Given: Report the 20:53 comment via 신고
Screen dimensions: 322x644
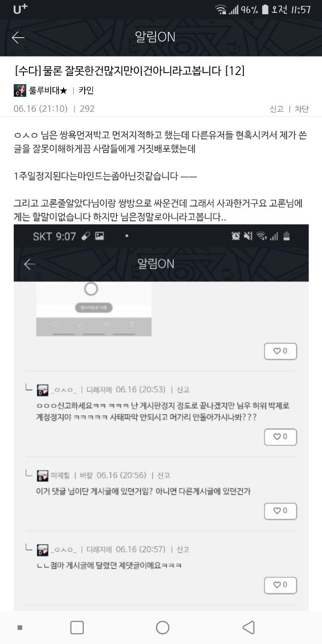Looking at the screenshot, I should point(183,390).
